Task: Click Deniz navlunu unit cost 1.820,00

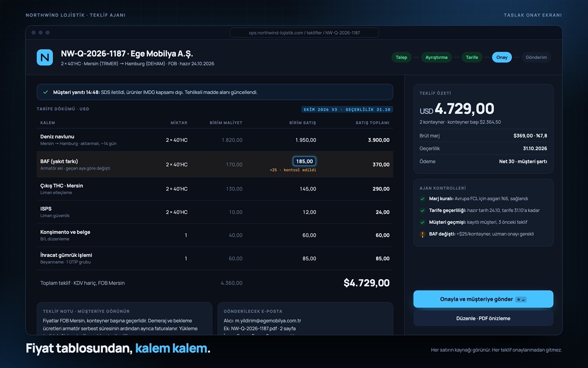Action: point(232,140)
